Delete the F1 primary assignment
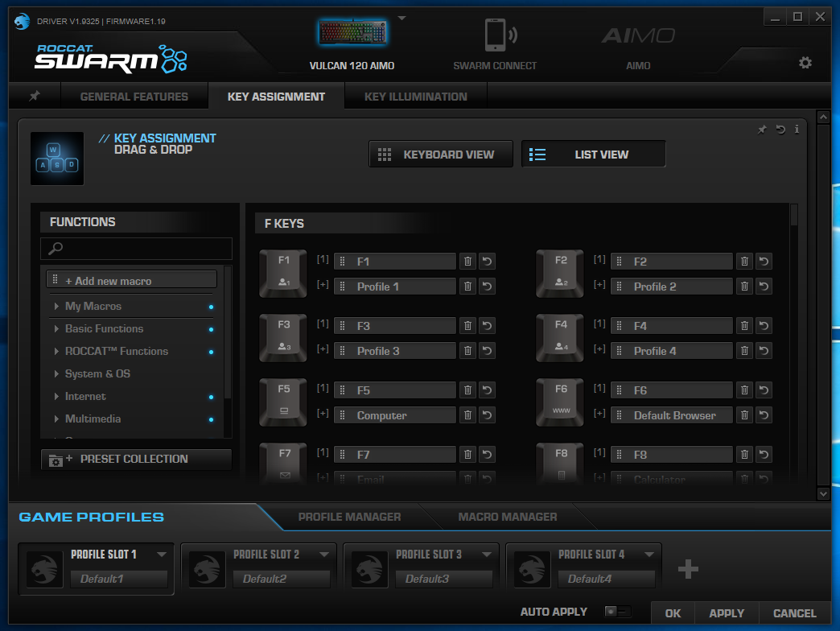This screenshot has height=631, width=840. pos(467,262)
